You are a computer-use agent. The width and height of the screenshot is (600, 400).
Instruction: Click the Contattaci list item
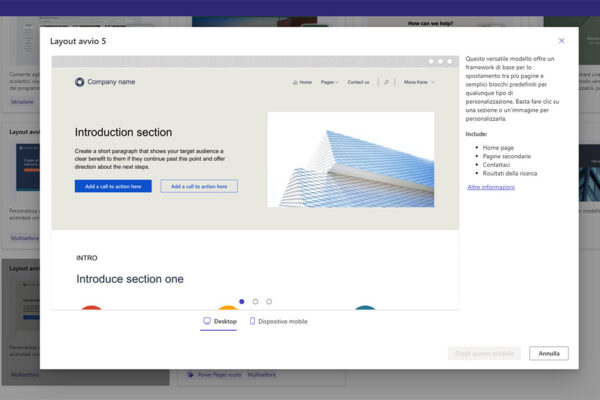(496, 165)
